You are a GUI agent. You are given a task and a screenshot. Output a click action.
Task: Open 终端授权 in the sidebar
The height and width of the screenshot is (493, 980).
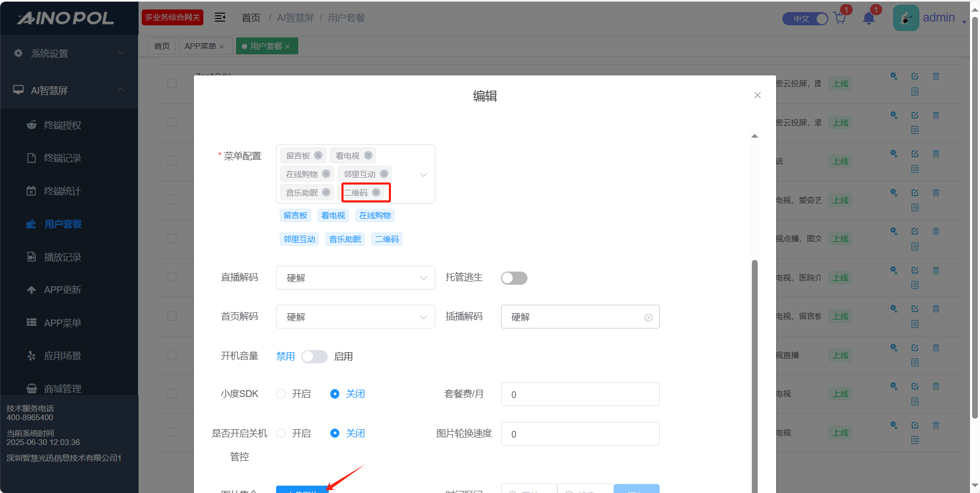coord(62,125)
